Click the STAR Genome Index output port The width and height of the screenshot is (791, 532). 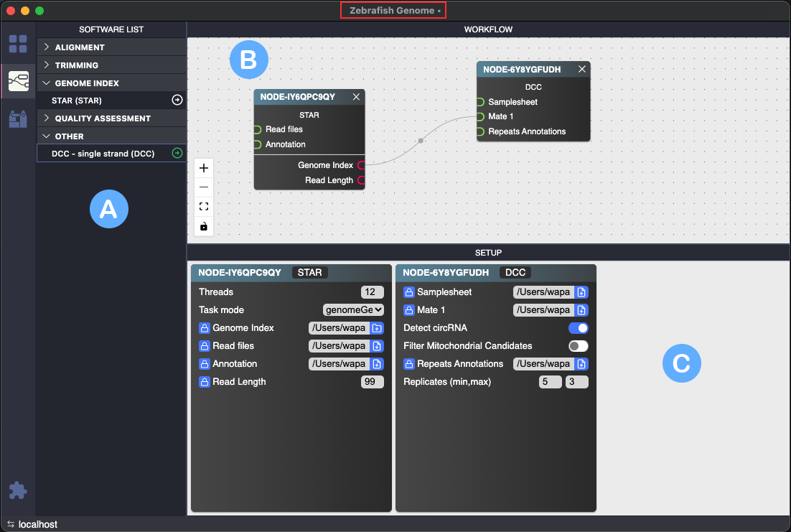(x=361, y=165)
